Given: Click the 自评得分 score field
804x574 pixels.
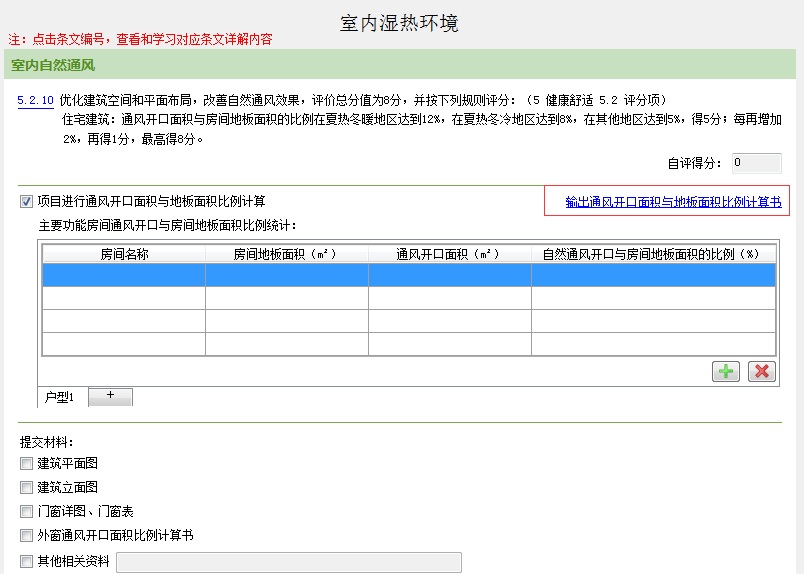Looking at the screenshot, I should (755, 163).
